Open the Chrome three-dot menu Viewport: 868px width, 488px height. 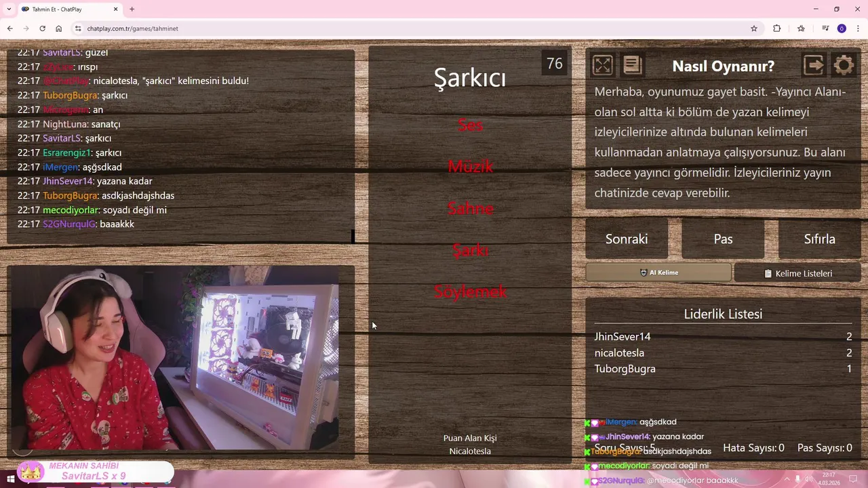[858, 28]
